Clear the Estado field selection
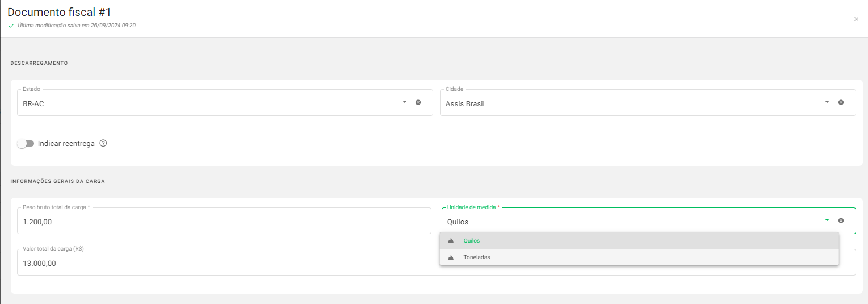The width and height of the screenshot is (868, 304). (x=418, y=102)
